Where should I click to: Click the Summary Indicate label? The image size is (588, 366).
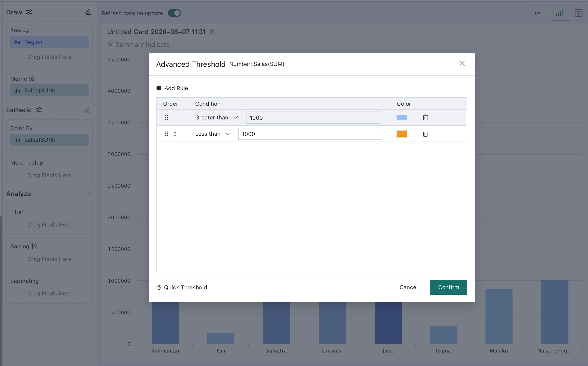[142, 44]
